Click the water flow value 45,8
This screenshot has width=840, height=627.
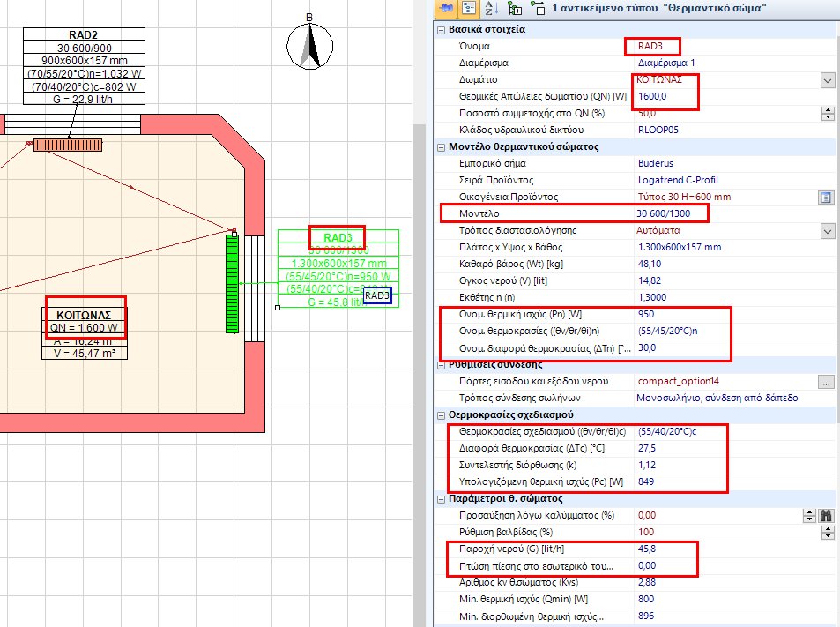[647, 549]
